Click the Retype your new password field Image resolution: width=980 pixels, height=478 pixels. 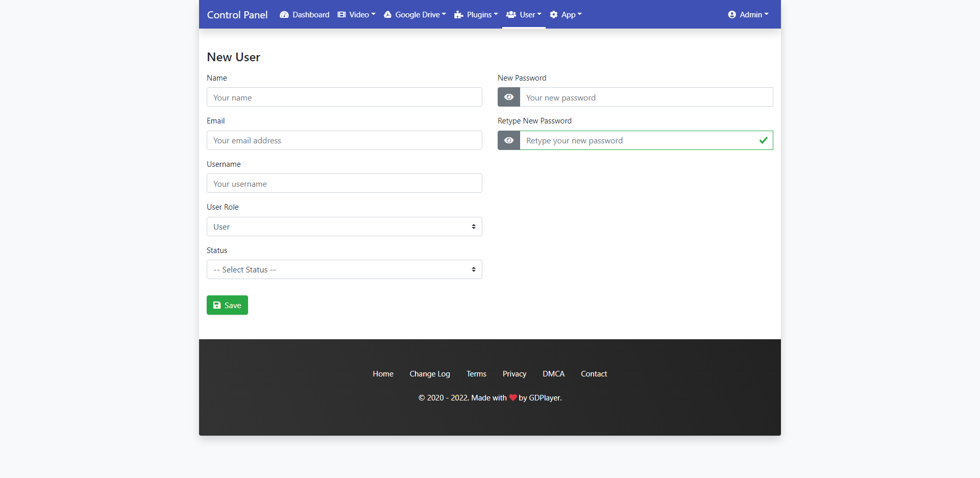[x=646, y=140]
